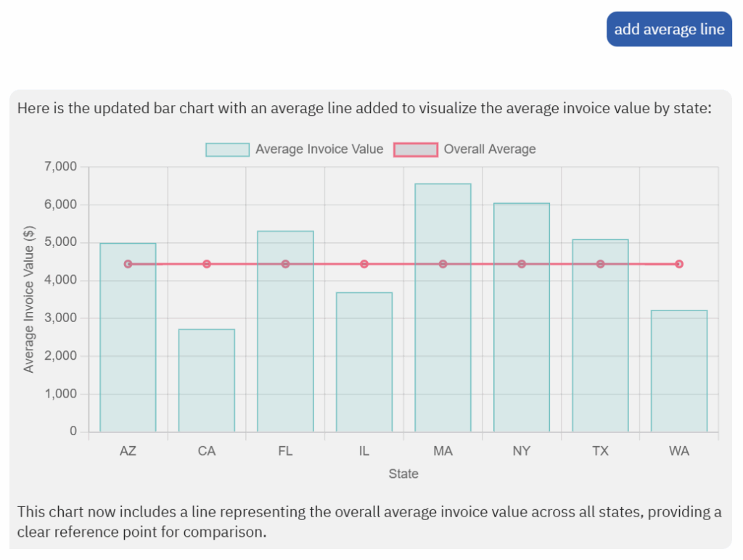Click the teal legend swatch
The height and width of the screenshot is (560, 743).
[x=226, y=149]
